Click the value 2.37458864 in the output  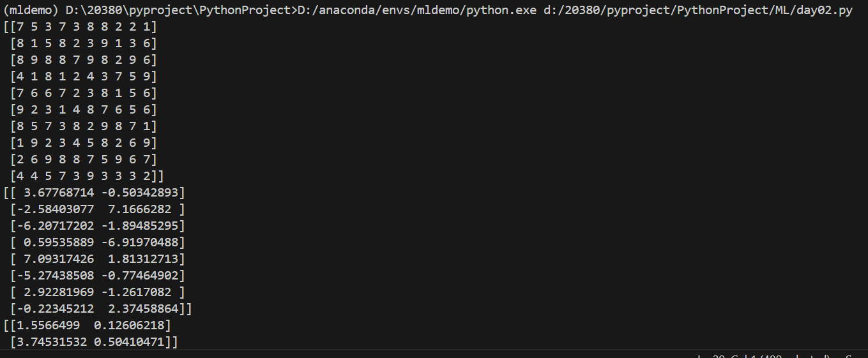coord(144,309)
